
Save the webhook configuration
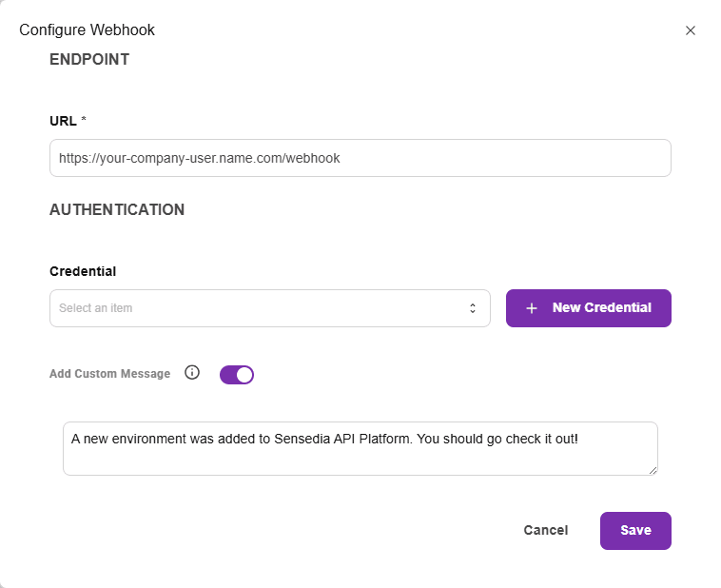coord(635,531)
